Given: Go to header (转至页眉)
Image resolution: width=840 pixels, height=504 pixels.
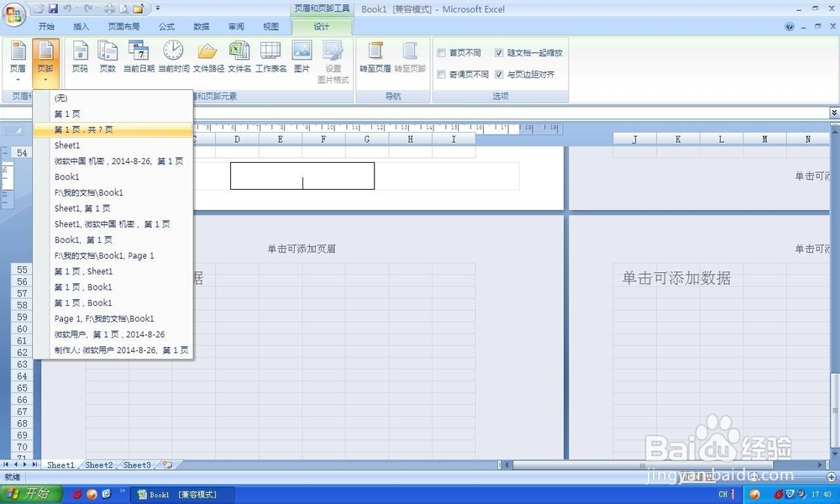Looking at the screenshot, I should pyautogui.click(x=375, y=57).
